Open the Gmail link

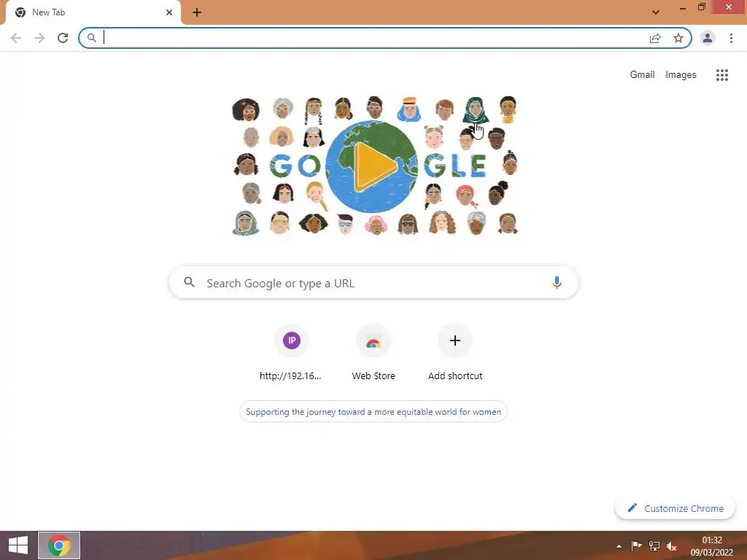pos(642,75)
